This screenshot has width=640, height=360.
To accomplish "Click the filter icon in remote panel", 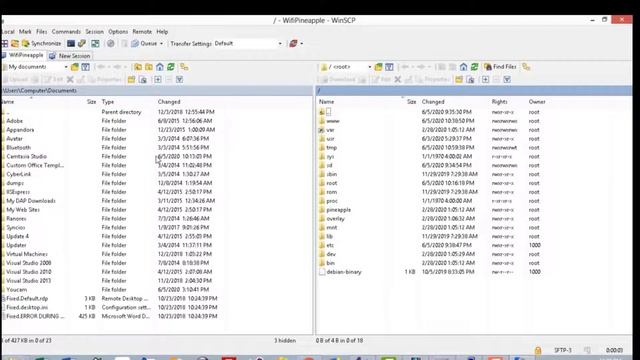I will click(389, 67).
